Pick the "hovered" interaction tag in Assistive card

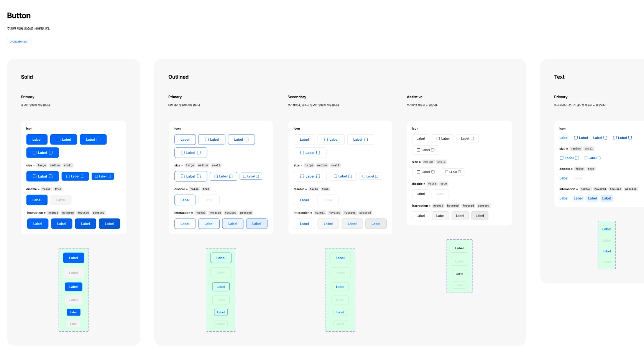point(453,206)
